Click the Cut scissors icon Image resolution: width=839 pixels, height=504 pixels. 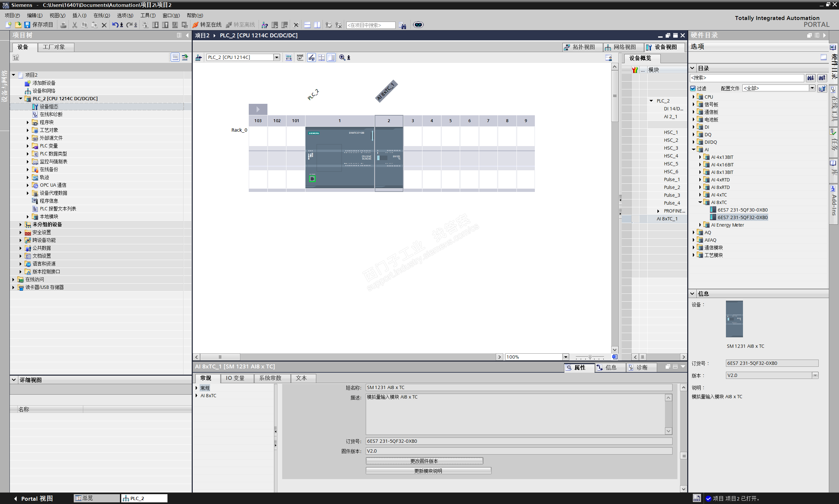pyautogui.click(x=75, y=25)
